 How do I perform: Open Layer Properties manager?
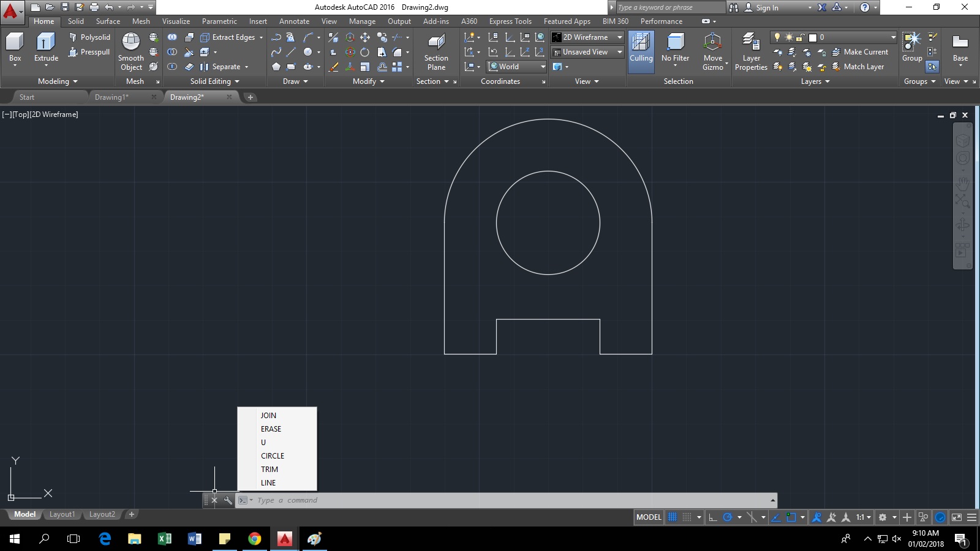pos(751,51)
